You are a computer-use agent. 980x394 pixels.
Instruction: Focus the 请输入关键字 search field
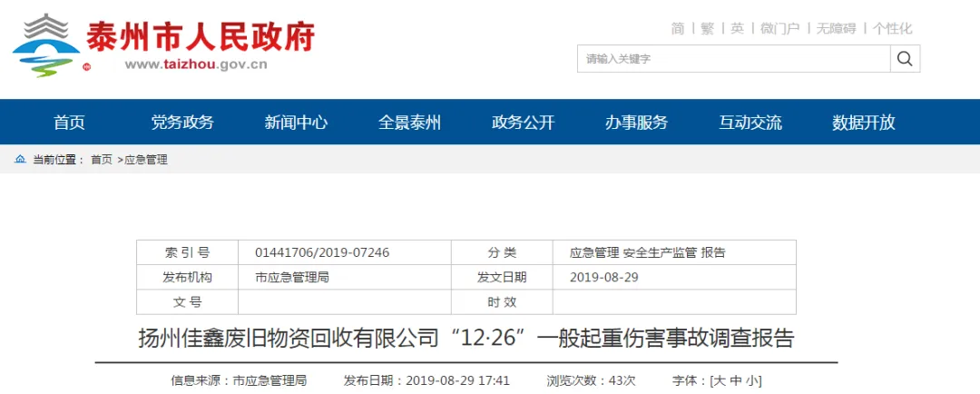point(734,59)
